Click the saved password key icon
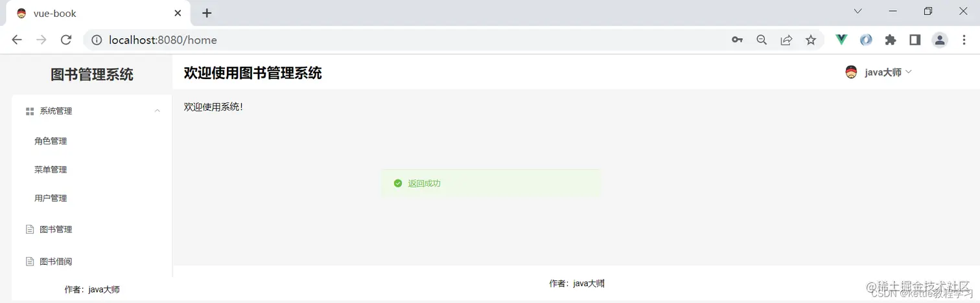 [x=737, y=39]
